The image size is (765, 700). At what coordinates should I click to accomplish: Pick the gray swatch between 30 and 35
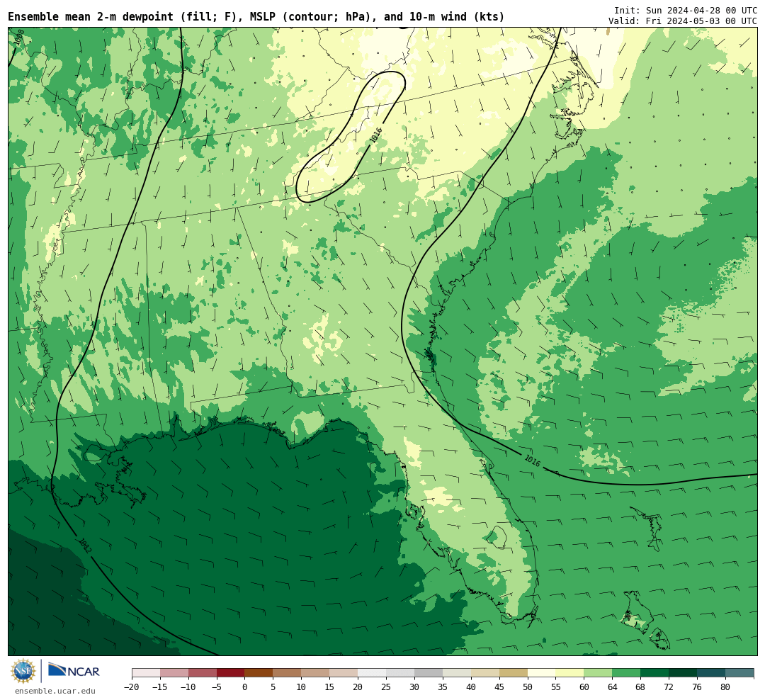coord(429,672)
